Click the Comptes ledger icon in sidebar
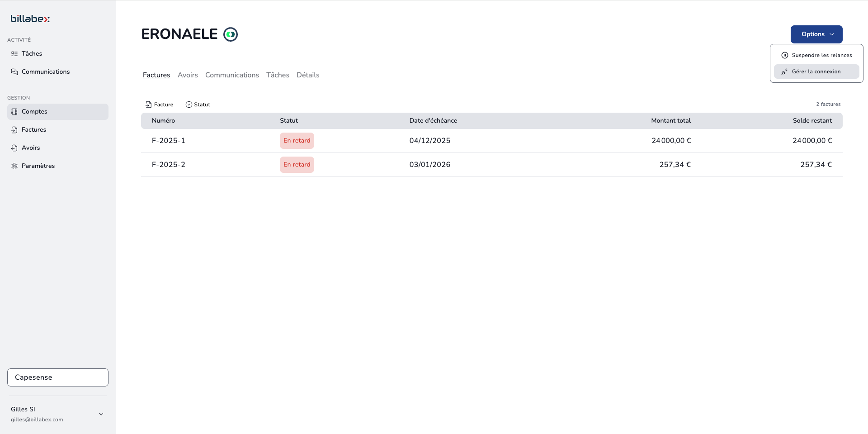Screen dimensions: 868x434 [14, 112]
